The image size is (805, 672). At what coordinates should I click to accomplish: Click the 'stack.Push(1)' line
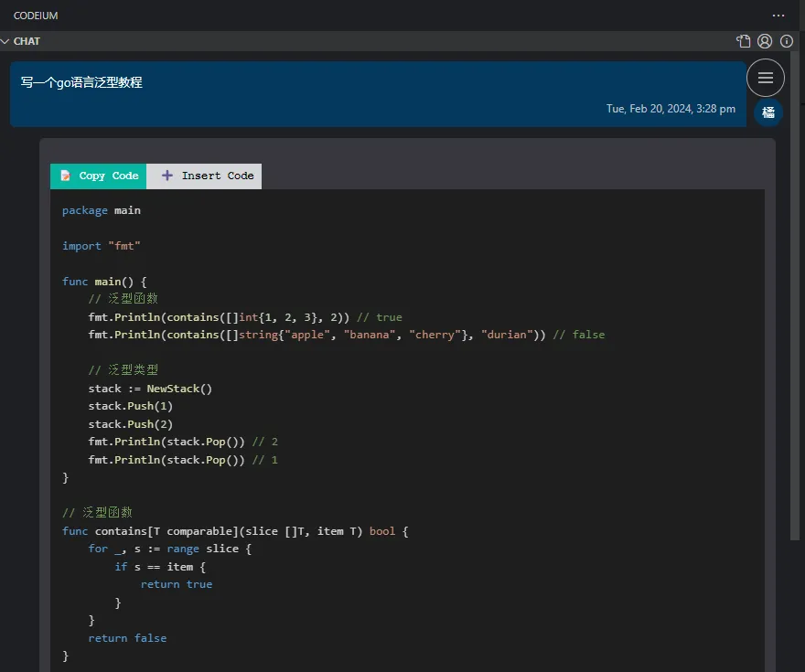point(131,406)
